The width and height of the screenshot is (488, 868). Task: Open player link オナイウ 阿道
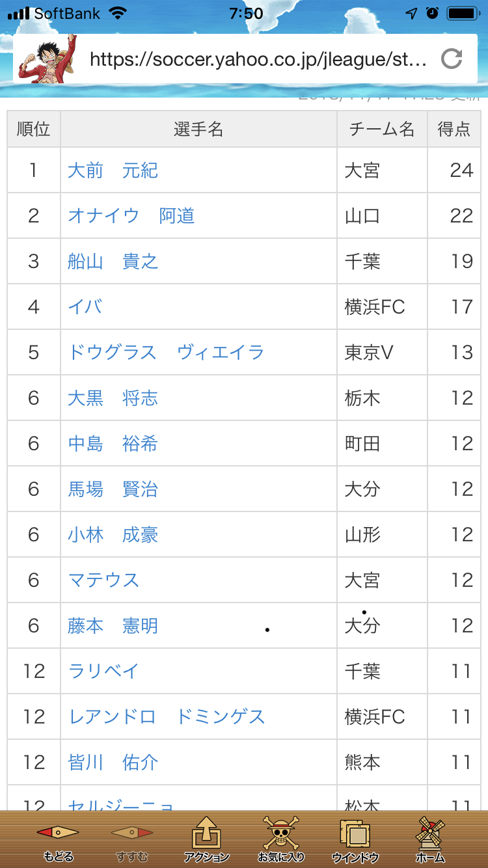131,216
